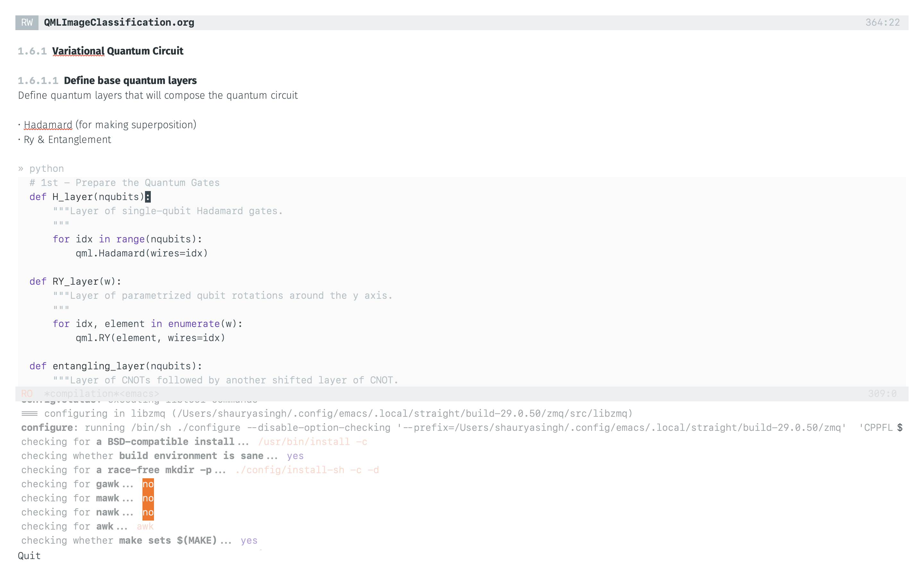924x577 pixels.
Task: Collapse the Variational Quantum Circuit heading
Action: 118,51
